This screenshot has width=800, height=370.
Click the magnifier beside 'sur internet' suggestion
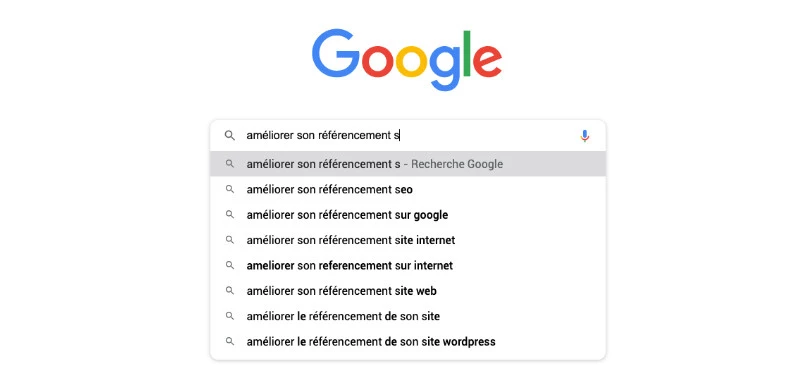click(x=230, y=265)
